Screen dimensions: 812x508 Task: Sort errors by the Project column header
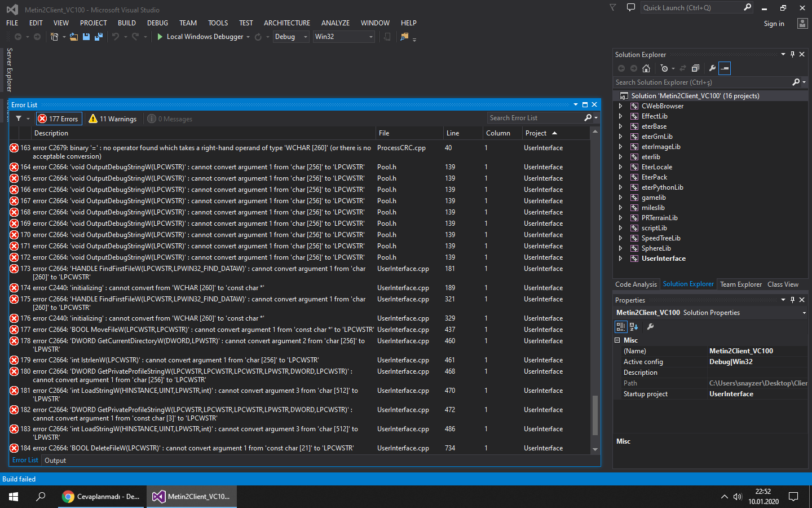coord(555,133)
